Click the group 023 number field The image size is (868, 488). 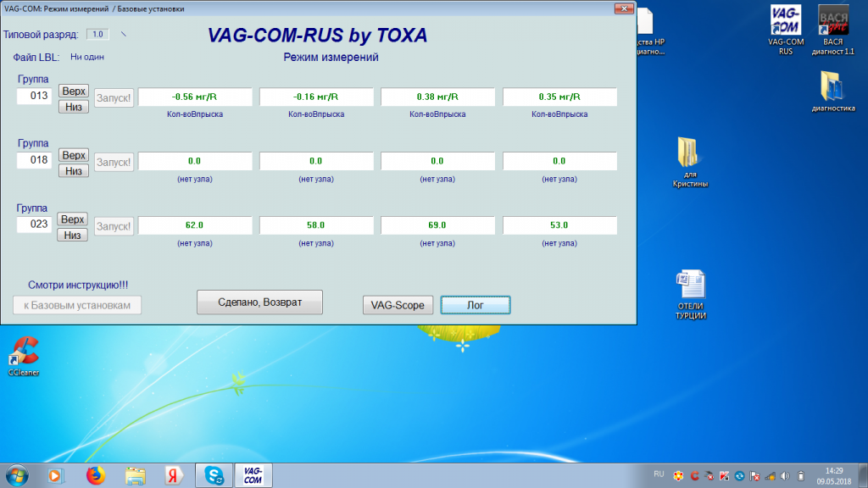pos(36,225)
